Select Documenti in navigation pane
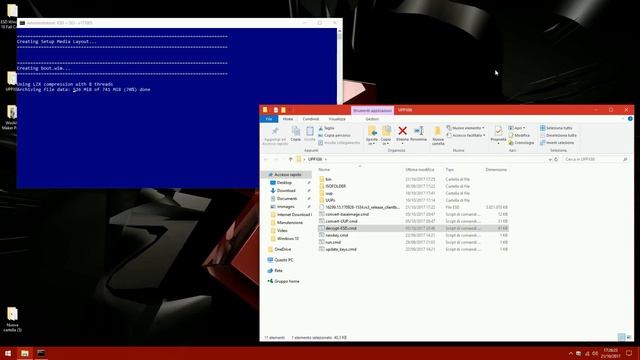Screen dimensions: 640x360 click(287, 198)
